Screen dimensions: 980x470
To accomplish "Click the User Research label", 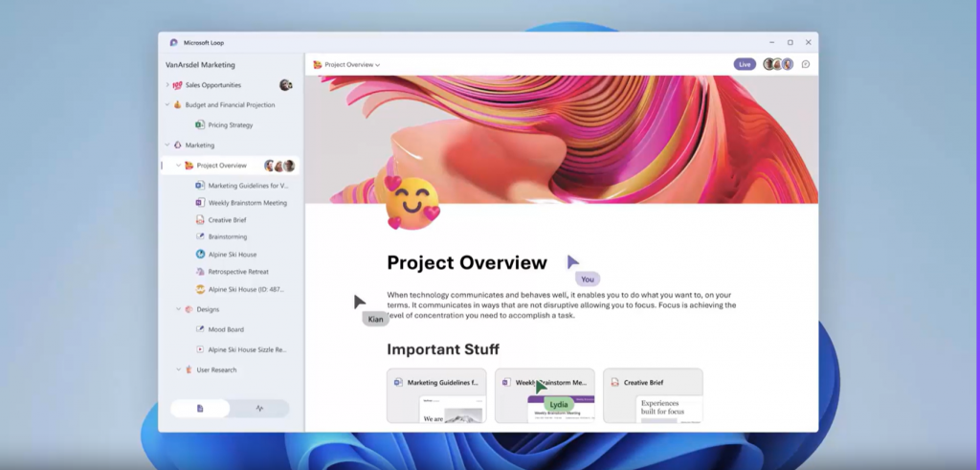I will click(x=216, y=370).
